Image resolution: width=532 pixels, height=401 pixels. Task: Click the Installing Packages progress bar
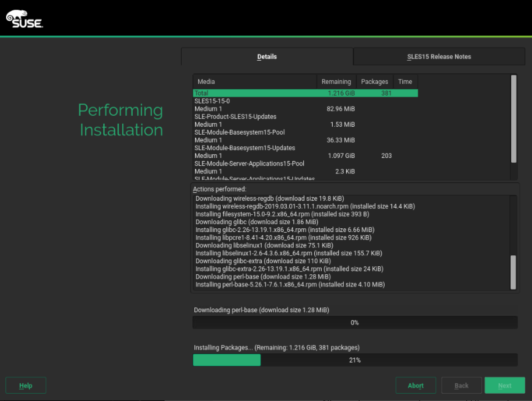click(355, 360)
